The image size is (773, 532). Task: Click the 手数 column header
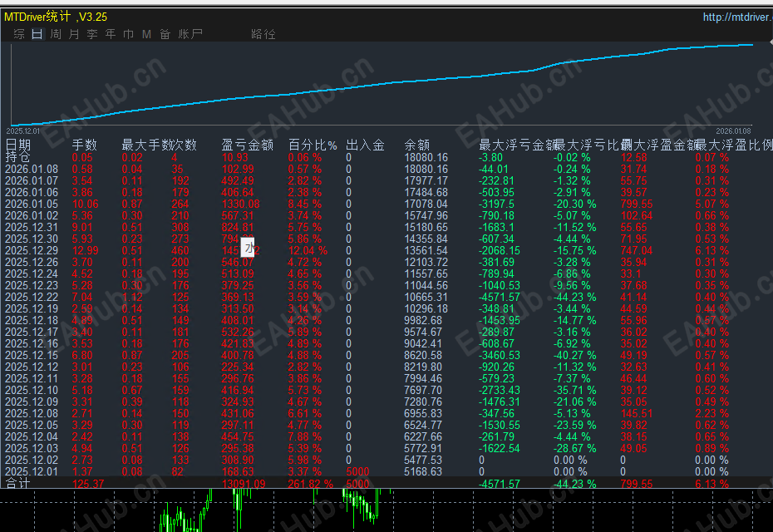(x=84, y=145)
